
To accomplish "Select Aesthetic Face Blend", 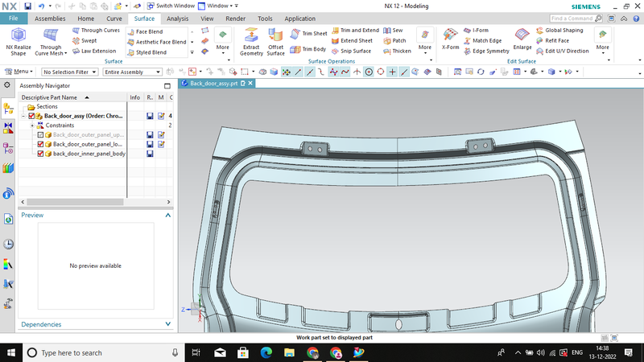I will [156, 42].
